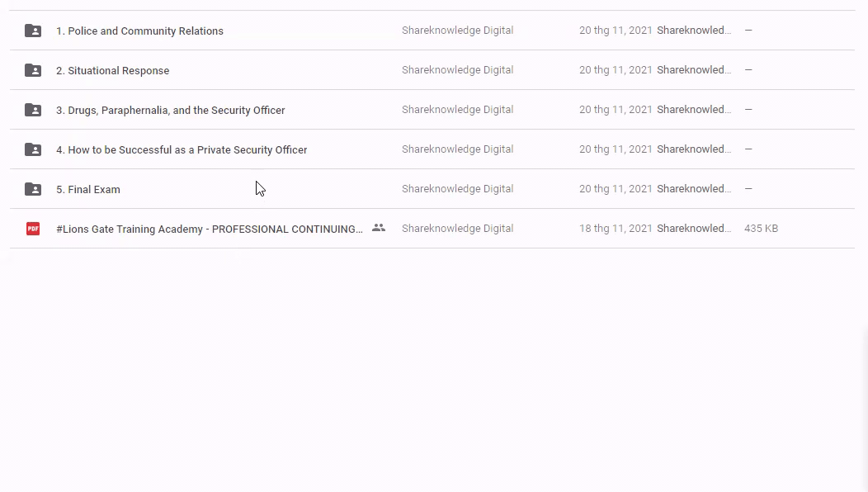Select the 5. Final Exam folder name
The image size is (868, 492).
(88, 190)
